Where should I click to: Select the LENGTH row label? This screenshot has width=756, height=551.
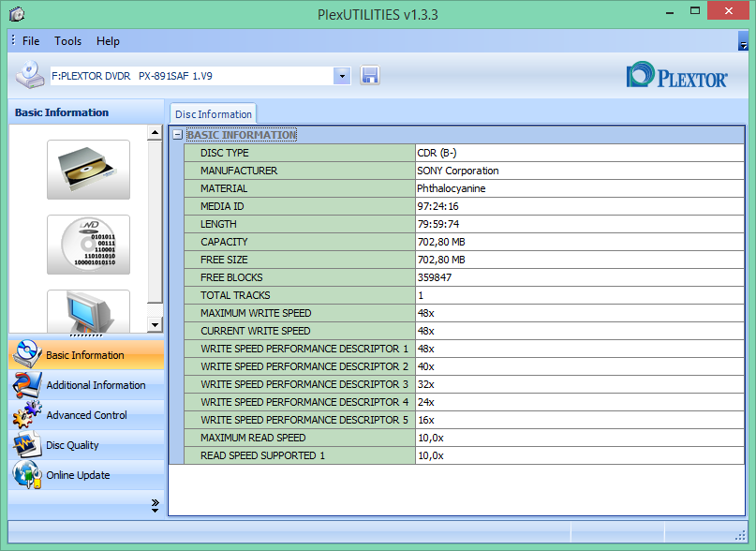pos(218,224)
